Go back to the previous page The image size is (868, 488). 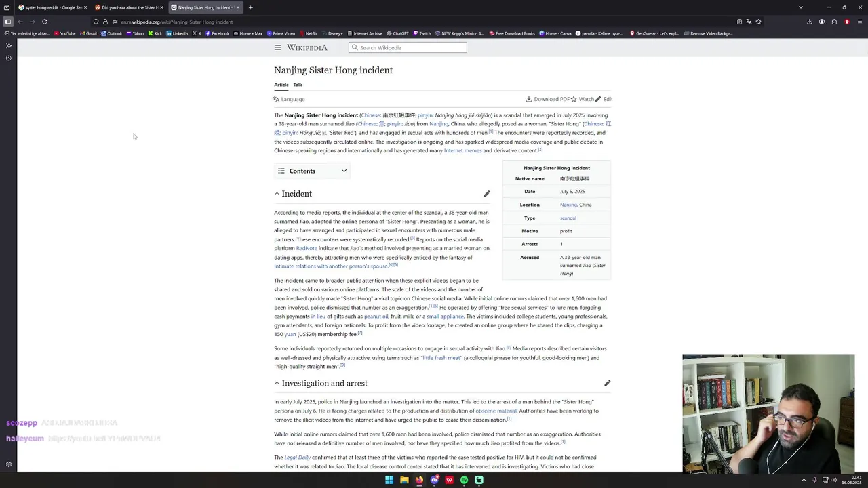click(20, 22)
